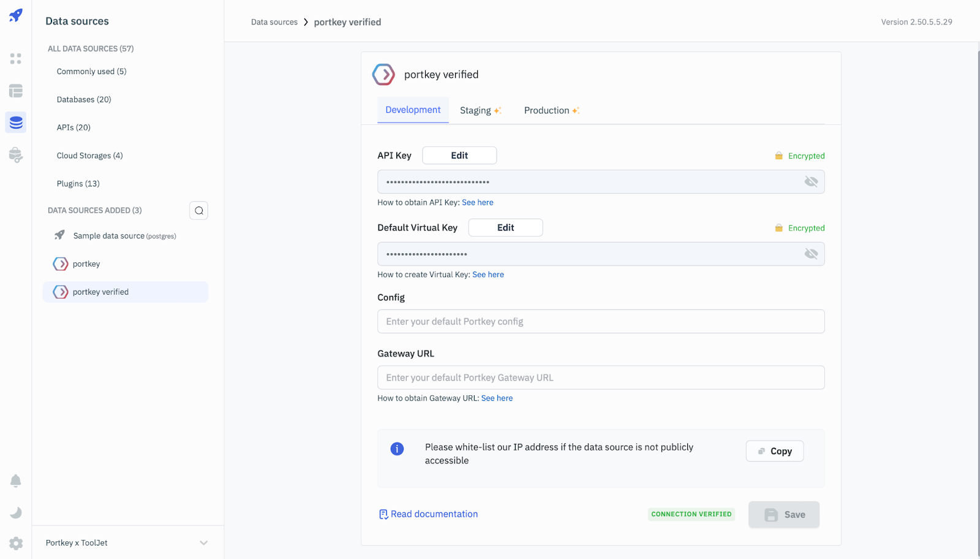Open Sample data source (postgres)
980x559 pixels.
tap(126, 236)
